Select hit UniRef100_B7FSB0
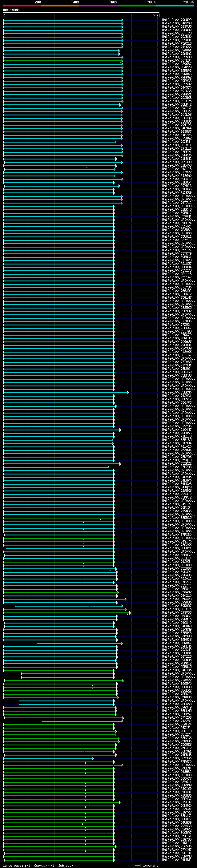This screenshot has width=197, height=868. coord(177,535)
